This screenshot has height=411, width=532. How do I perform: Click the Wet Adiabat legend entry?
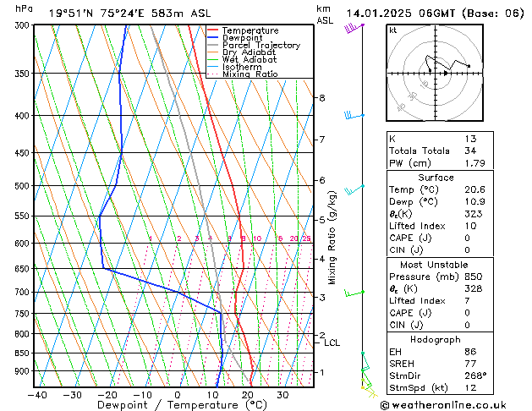point(249,60)
